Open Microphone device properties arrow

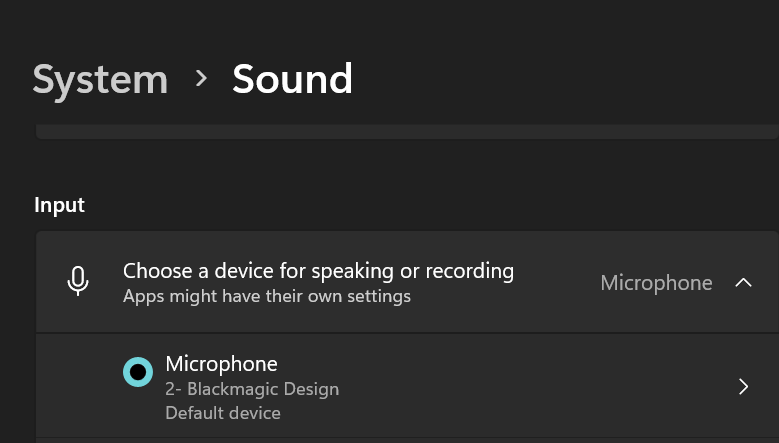(x=743, y=386)
